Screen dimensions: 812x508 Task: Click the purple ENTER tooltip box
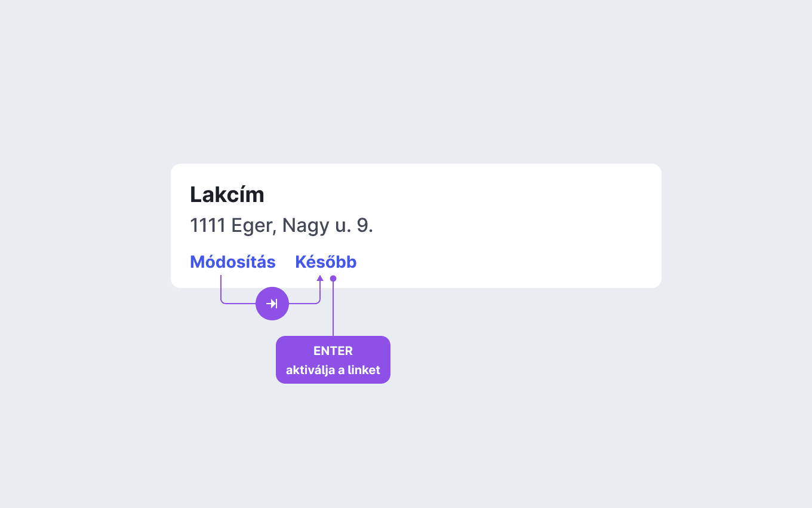[x=333, y=360]
